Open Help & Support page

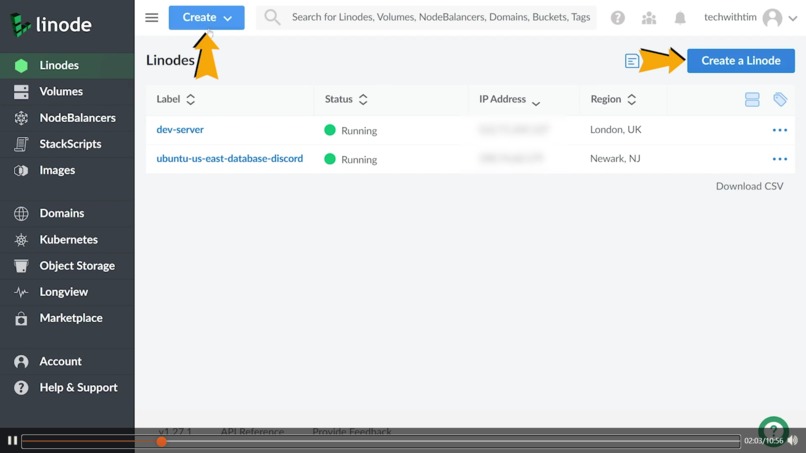tap(67, 388)
